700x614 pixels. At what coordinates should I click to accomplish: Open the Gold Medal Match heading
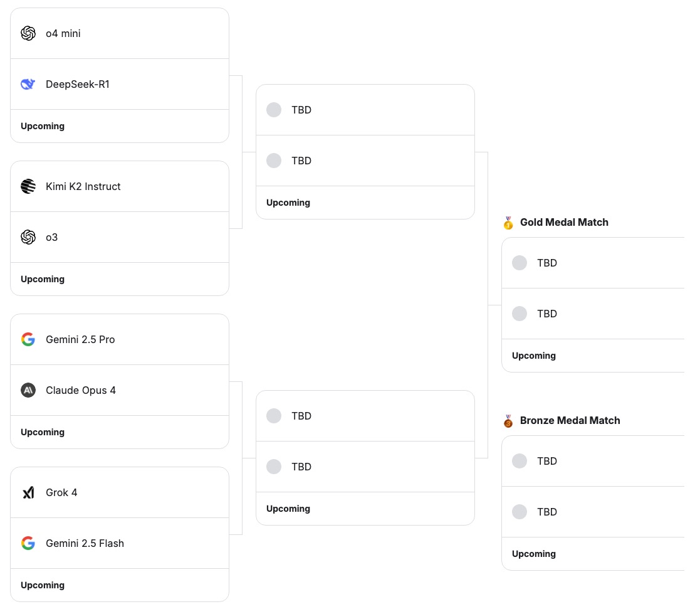pyautogui.click(x=564, y=222)
